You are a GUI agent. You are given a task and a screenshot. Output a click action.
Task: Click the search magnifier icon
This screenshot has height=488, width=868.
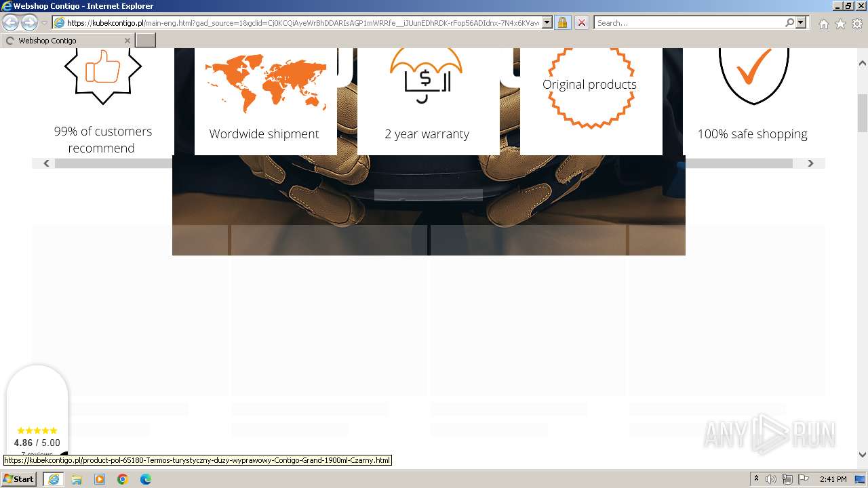point(789,23)
